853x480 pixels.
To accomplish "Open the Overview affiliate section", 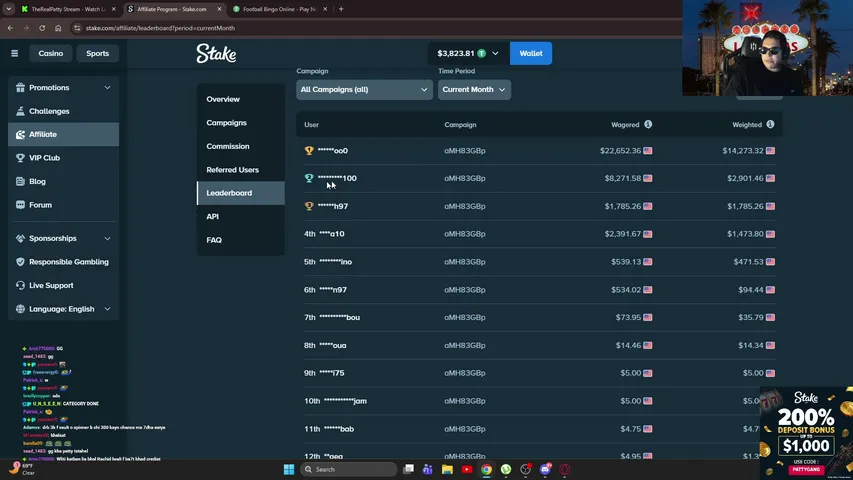I will pyautogui.click(x=240, y=99).
